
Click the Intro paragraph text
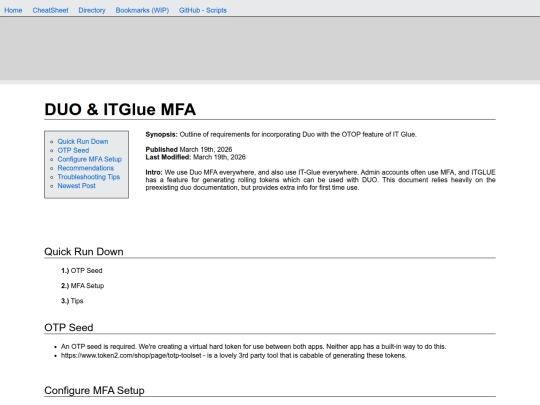coord(320,180)
